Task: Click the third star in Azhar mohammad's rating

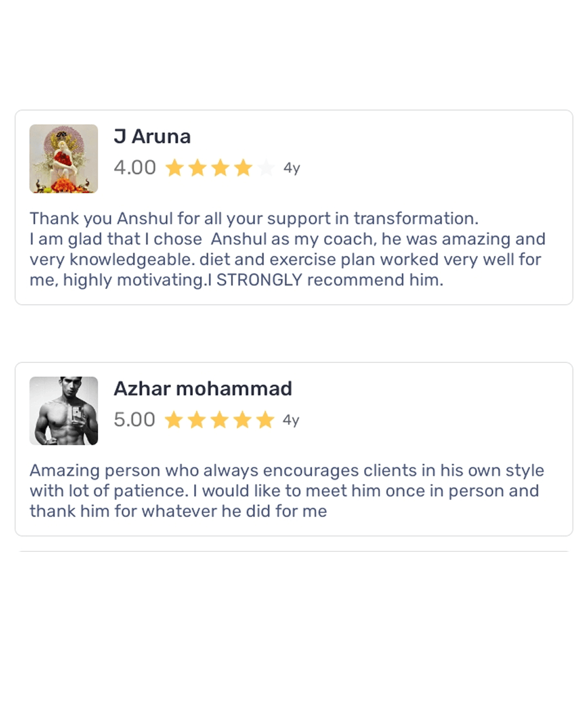Action: 219,420
